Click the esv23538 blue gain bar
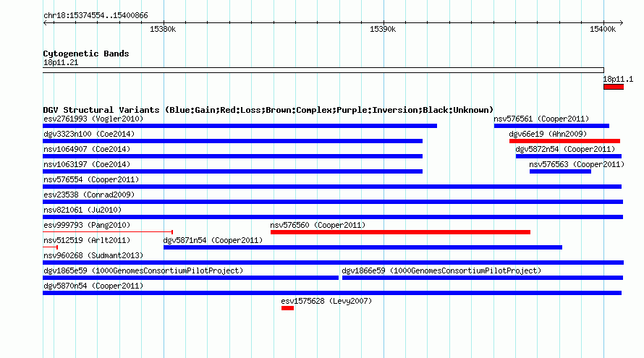This screenshot has width=644, height=358. point(333,202)
